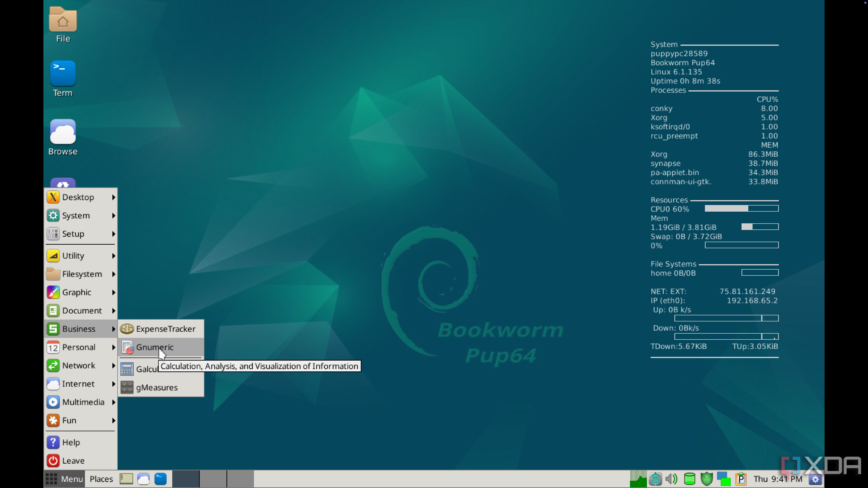Click the volume speaker tray icon
The image size is (868, 488).
672,479
